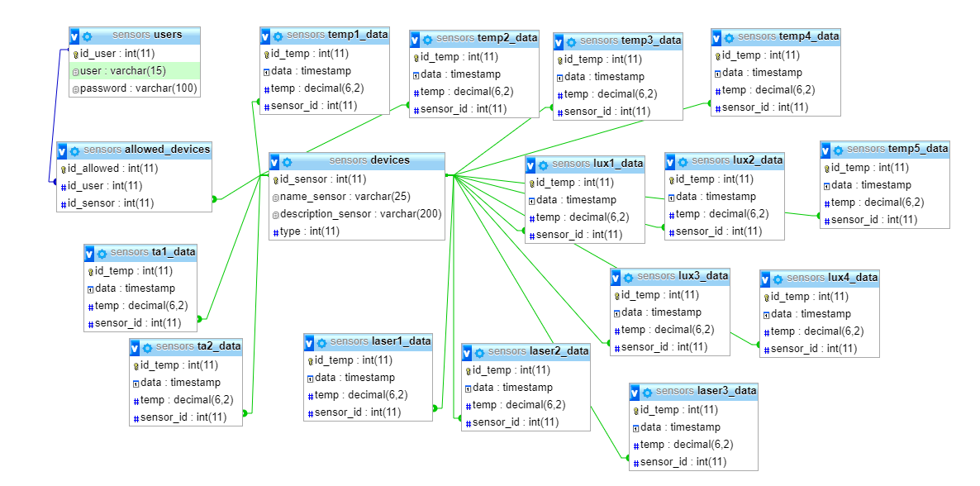Screen dimensions: 980x486
Task: Click the V icon on lux2_data table
Action: [x=671, y=161]
